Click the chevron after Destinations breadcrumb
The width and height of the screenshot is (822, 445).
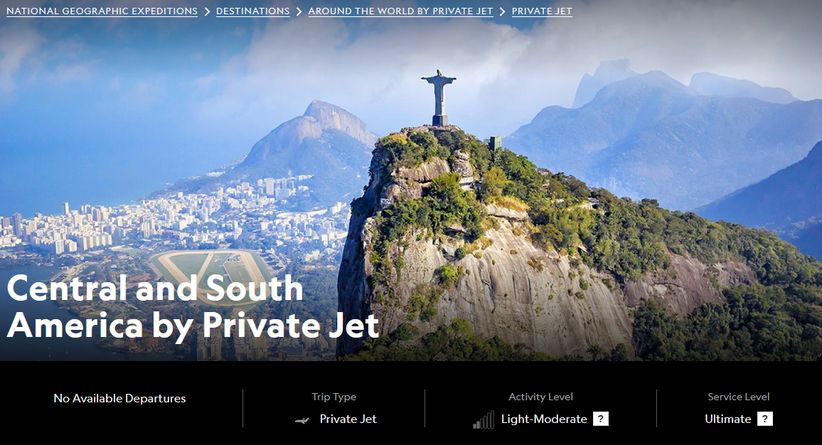[x=299, y=12]
